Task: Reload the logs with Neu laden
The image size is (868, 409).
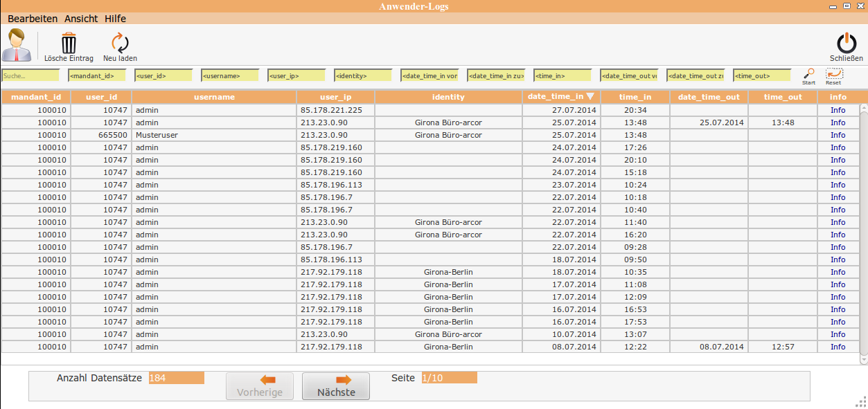Action: (x=120, y=44)
